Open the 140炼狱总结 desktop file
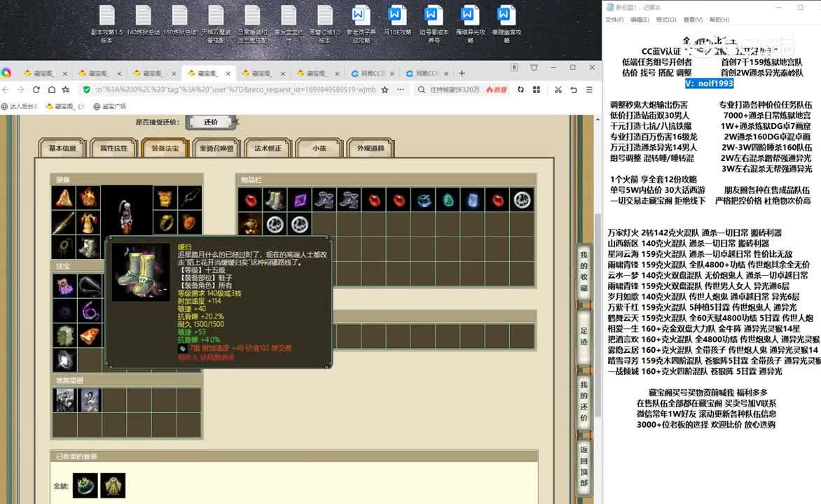Viewport: 821px width, 504px height. [x=143, y=24]
